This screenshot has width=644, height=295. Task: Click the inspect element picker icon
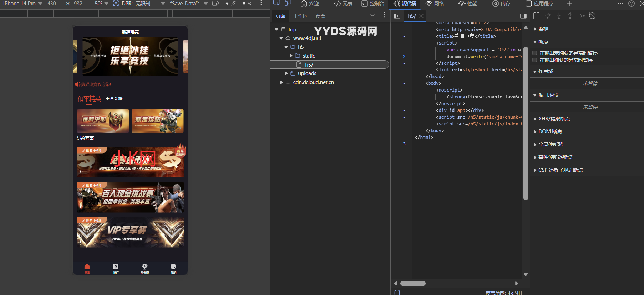click(277, 3)
